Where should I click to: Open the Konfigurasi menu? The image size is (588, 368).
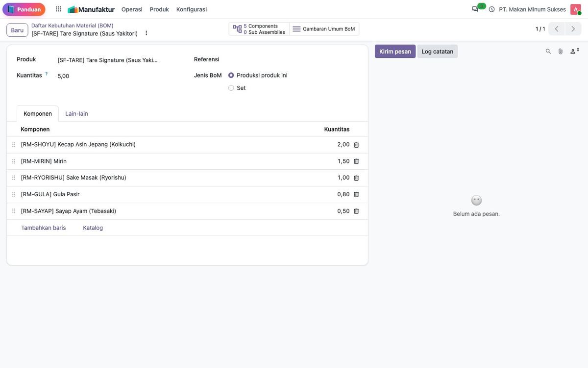(192, 9)
